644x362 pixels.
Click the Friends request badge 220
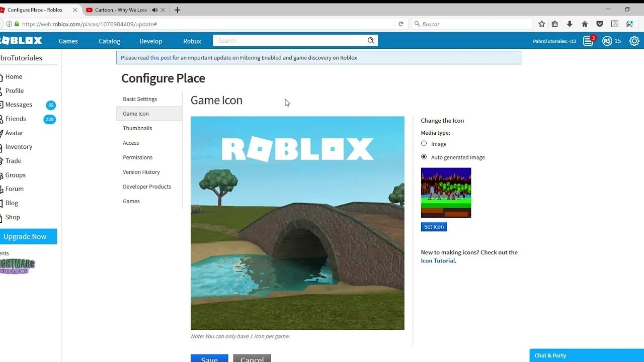click(50, 119)
